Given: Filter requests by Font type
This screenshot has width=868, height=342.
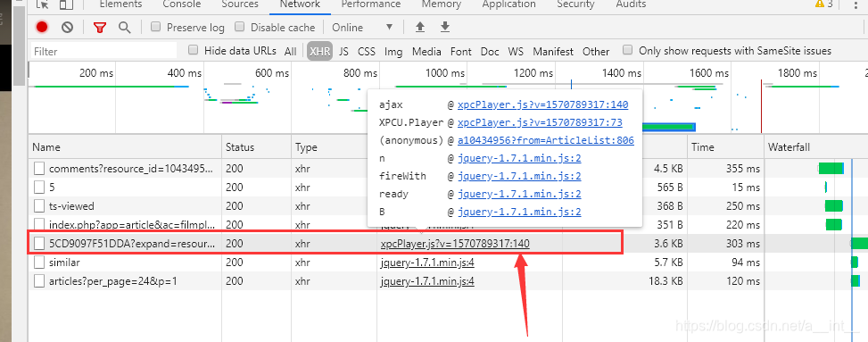Looking at the screenshot, I should point(461,51).
